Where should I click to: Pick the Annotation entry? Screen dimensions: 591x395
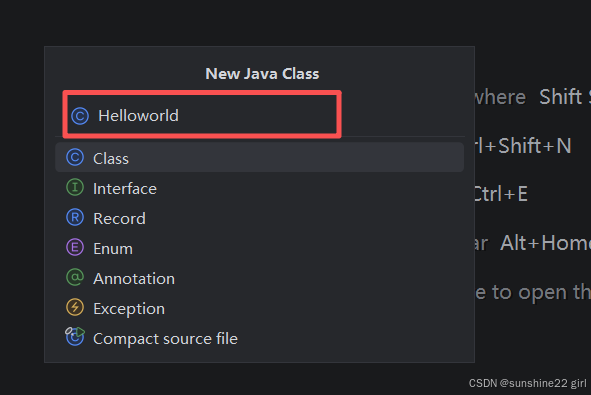tap(259, 279)
